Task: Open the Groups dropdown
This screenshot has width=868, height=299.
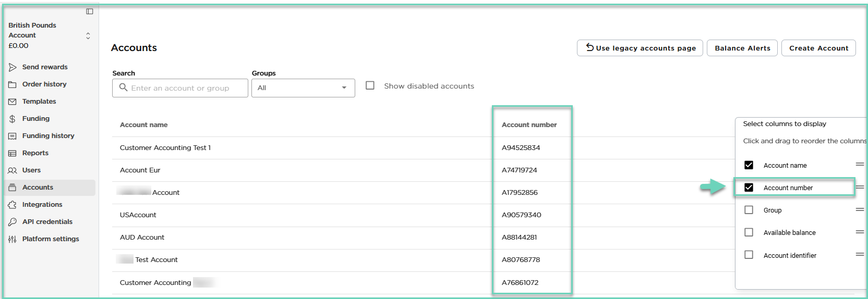Action: [x=303, y=88]
